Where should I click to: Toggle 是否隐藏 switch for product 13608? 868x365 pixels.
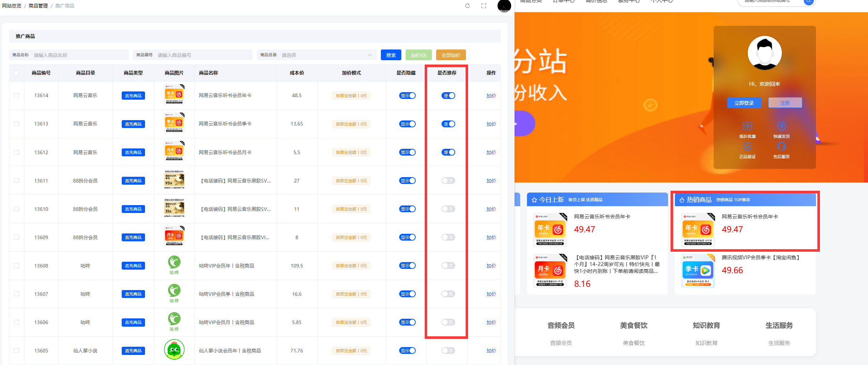pyautogui.click(x=407, y=266)
